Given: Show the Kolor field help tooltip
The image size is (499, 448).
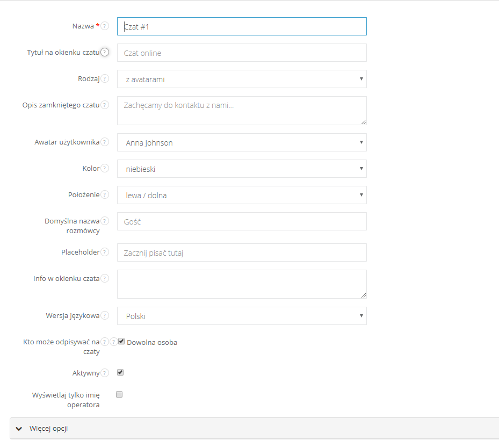Looking at the screenshot, I should coord(105,168).
